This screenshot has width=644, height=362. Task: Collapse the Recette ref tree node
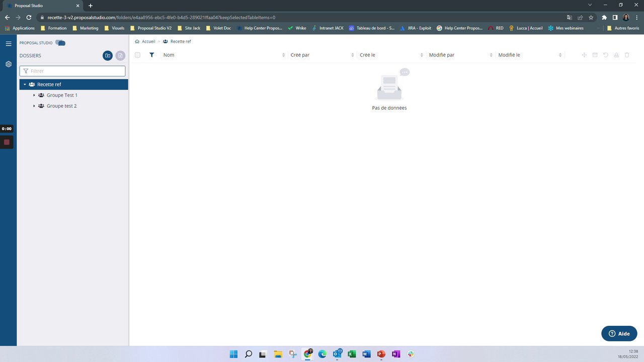pyautogui.click(x=25, y=84)
